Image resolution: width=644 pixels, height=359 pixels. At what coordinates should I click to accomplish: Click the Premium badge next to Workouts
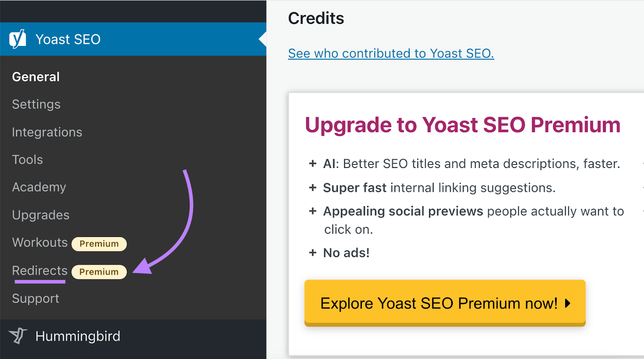click(99, 244)
